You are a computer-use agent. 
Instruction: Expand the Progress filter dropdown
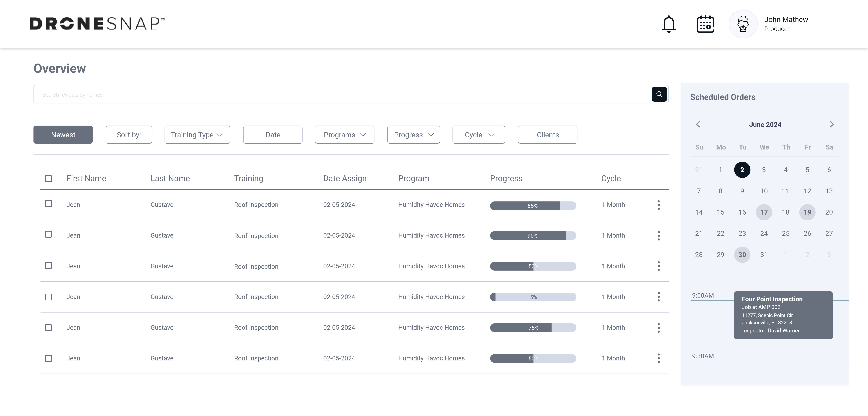414,135
